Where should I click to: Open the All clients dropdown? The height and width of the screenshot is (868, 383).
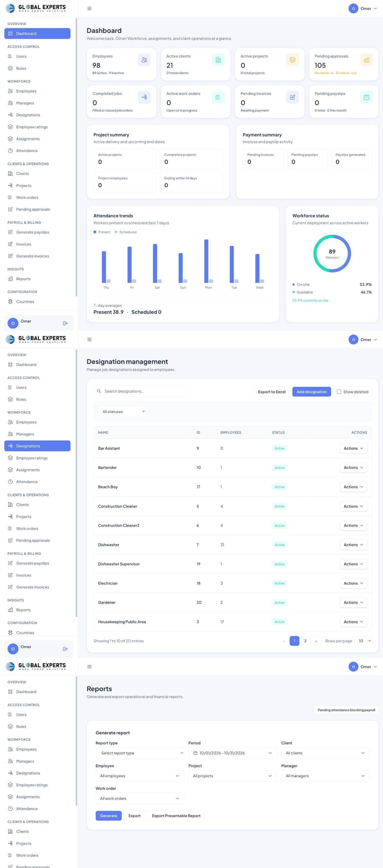[326, 753]
